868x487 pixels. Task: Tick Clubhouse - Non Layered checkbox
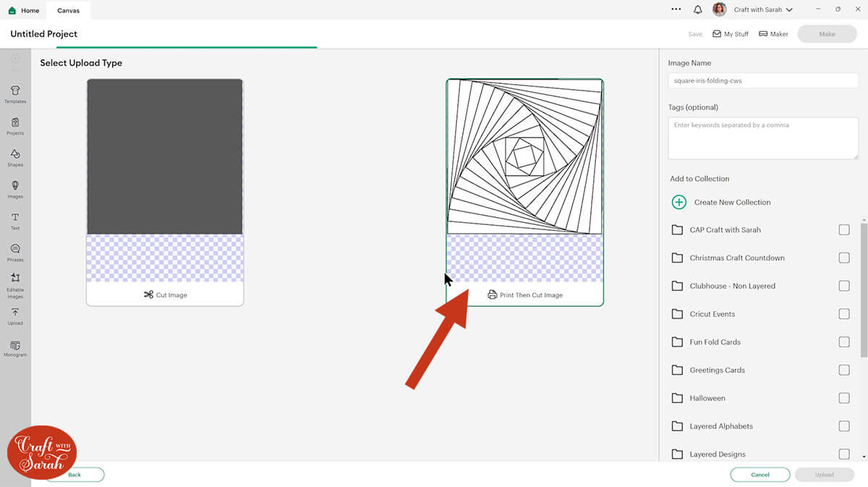tap(844, 286)
